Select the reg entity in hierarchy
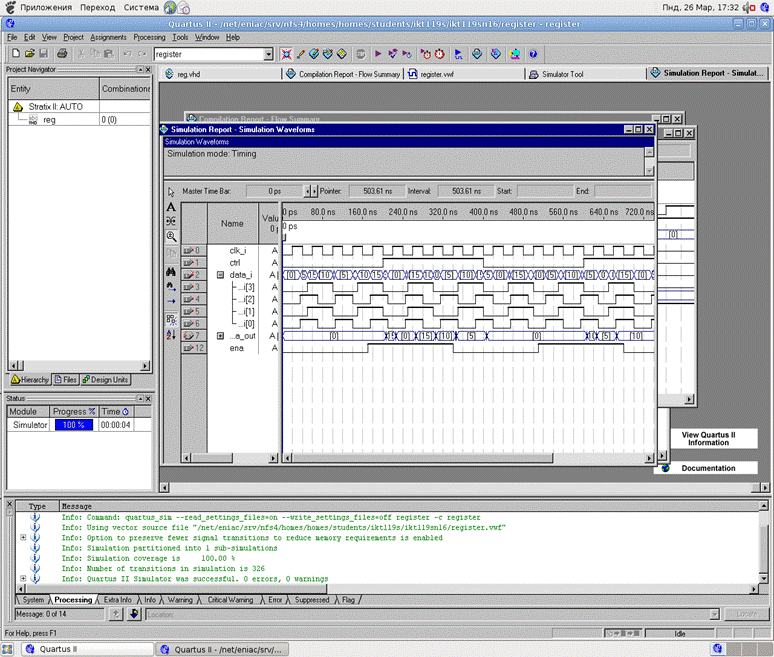Screen dimensions: 774x657 coord(49,120)
